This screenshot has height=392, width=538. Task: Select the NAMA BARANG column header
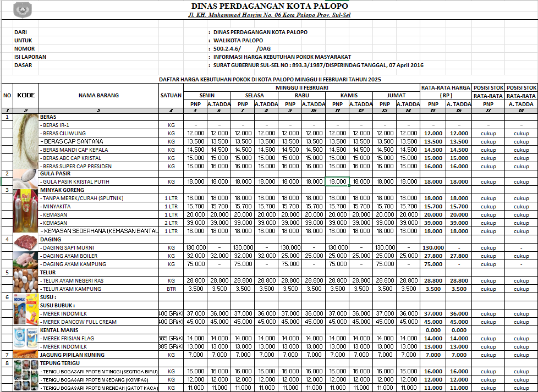point(99,95)
